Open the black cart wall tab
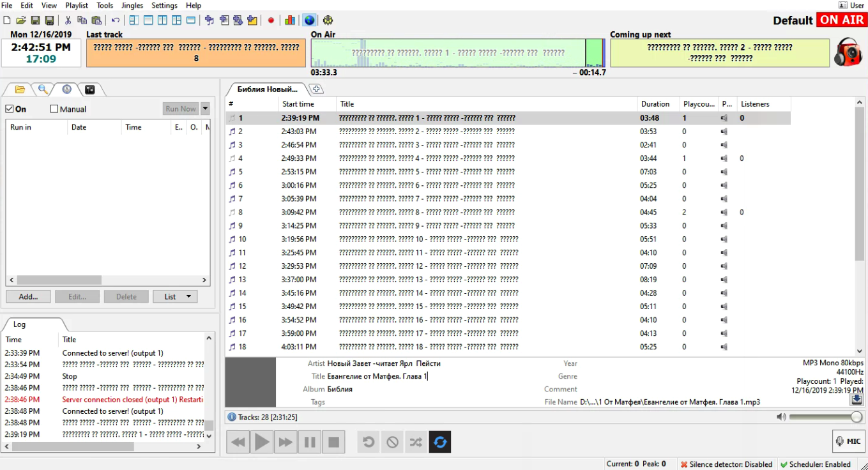The width and height of the screenshot is (868, 470). click(x=90, y=89)
